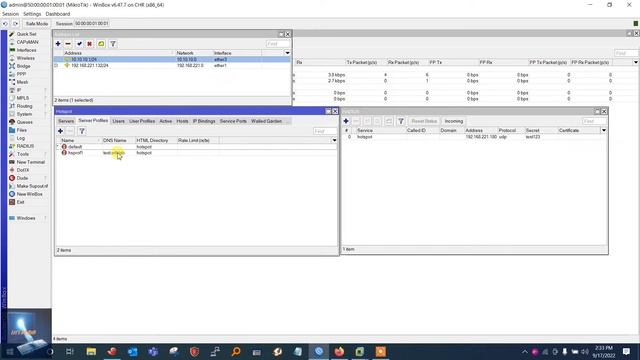Screen dimensions: 640x360
Task: Click Find field in Address List
Action: pyautogui.click(x=278, y=44)
